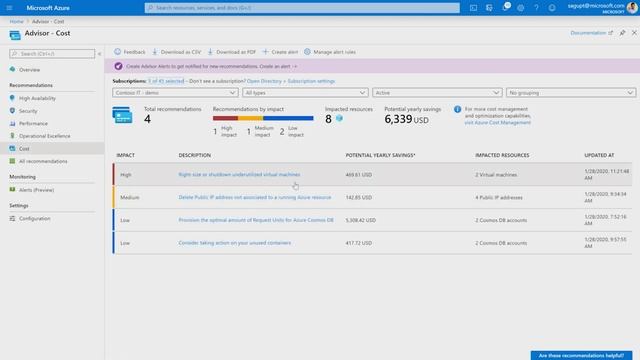The height and width of the screenshot is (360, 640).
Task: Sort by IMPACTED RESOURCES column header
Action: click(502, 156)
